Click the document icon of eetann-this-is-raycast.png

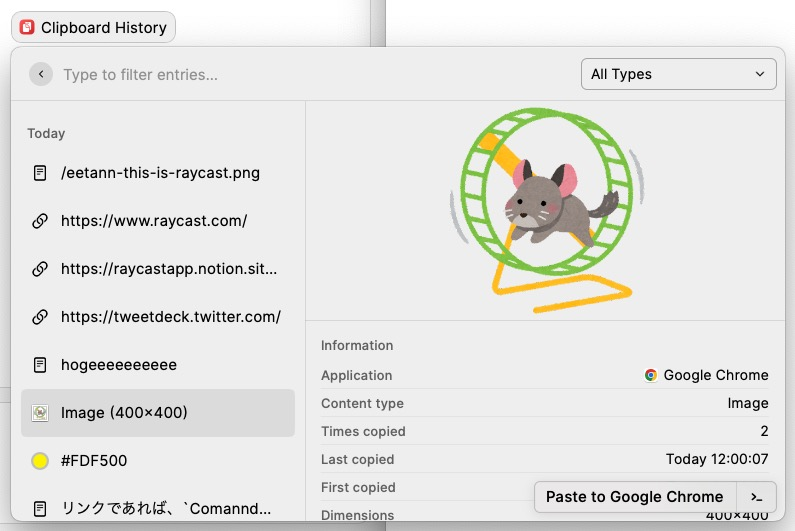tap(40, 173)
